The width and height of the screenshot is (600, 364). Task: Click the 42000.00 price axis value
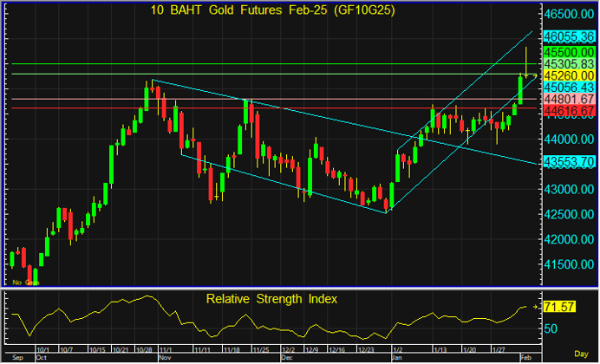tap(569, 239)
